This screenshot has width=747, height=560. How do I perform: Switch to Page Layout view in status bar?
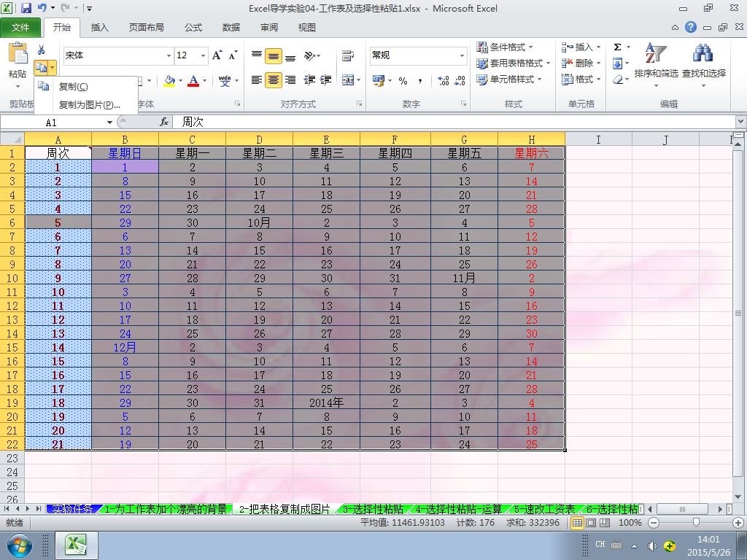click(x=591, y=523)
